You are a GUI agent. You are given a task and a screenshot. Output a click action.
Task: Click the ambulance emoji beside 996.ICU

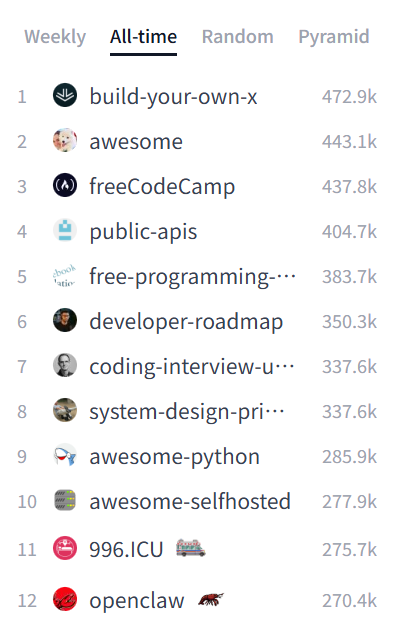[191, 548]
